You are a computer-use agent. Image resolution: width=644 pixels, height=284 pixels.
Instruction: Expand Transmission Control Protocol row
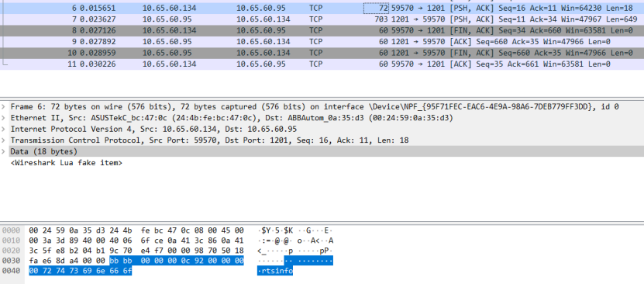4,140
